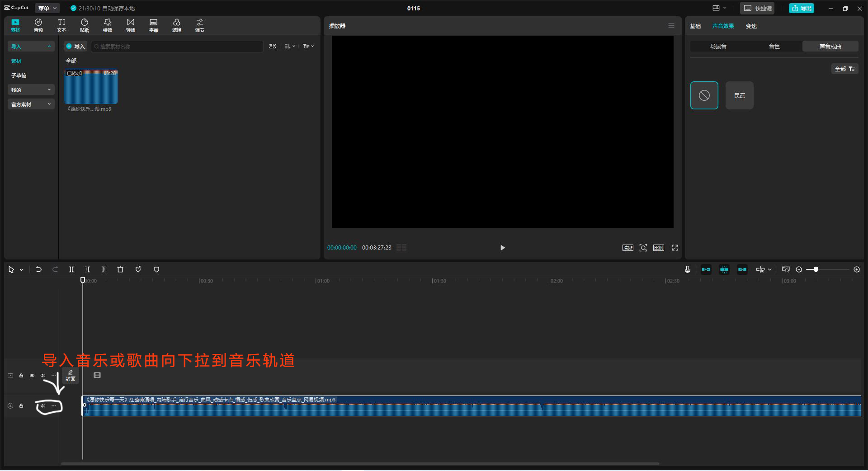Screen dimensions: 868x471
Task: Select the no-effect voice preset tile
Action: [704, 95]
